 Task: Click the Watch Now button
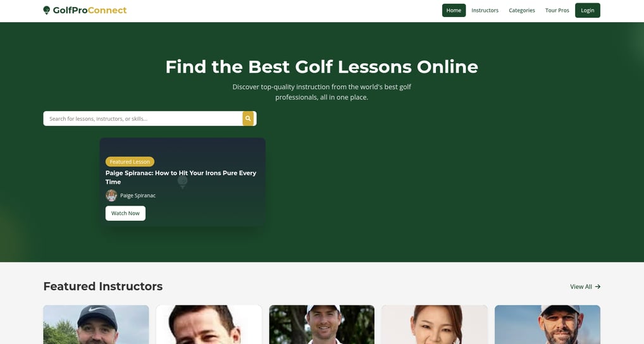[125, 213]
